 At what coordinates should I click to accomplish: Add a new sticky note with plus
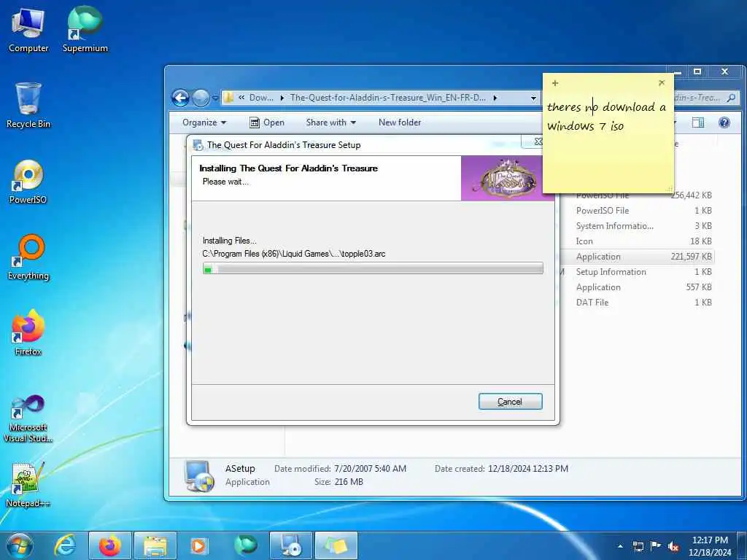555,83
